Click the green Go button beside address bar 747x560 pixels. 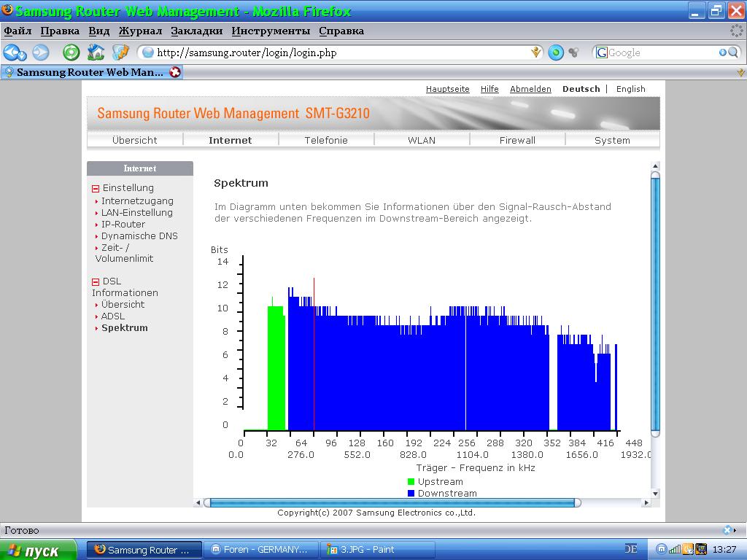point(556,52)
